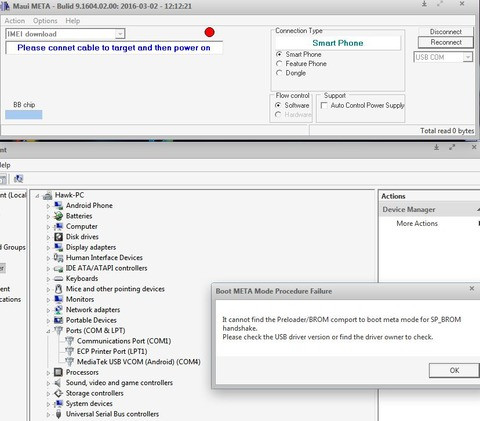Open the IMEI download dropdown
This screenshot has height=421, width=480.
(x=120, y=34)
